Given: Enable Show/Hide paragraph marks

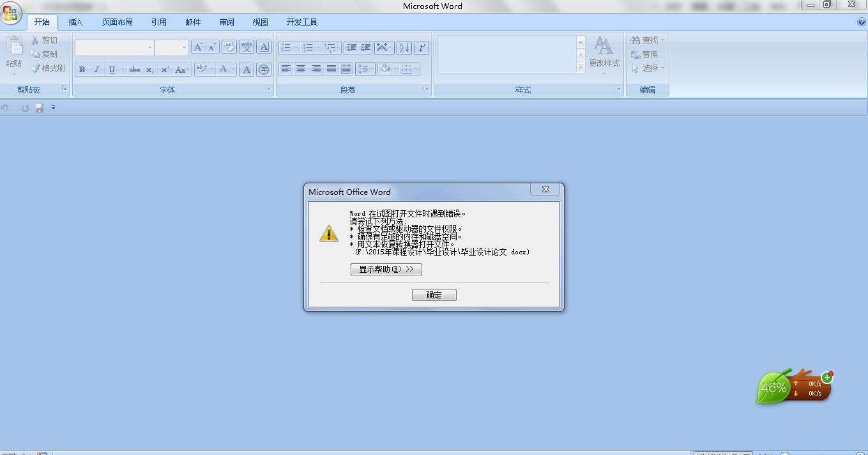Looking at the screenshot, I should [422, 48].
